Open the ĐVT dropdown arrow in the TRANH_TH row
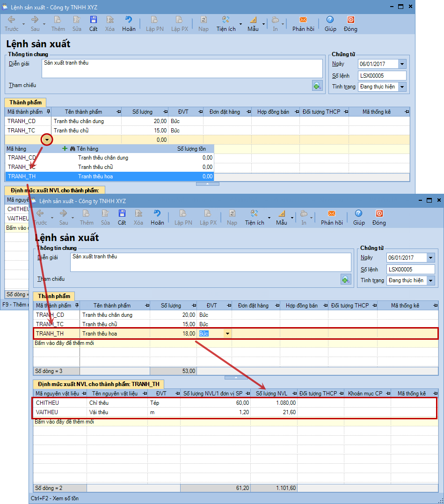444x504 pixels. [x=228, y=334]
